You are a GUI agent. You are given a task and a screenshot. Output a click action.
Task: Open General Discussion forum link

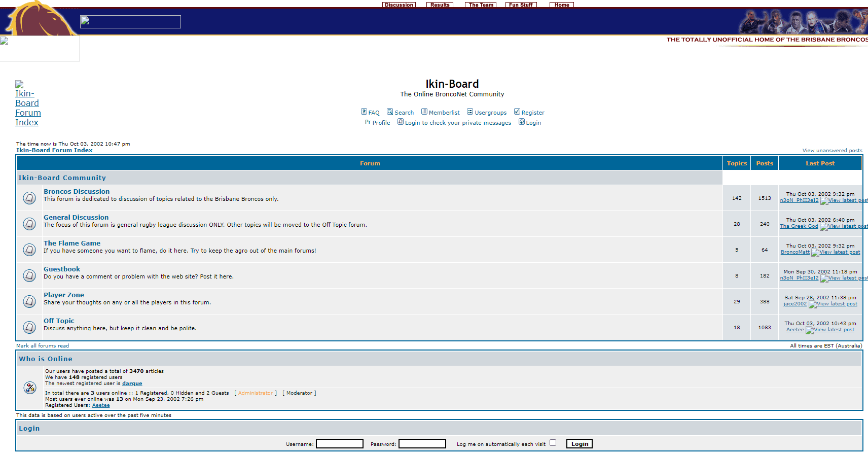[76, 217]
